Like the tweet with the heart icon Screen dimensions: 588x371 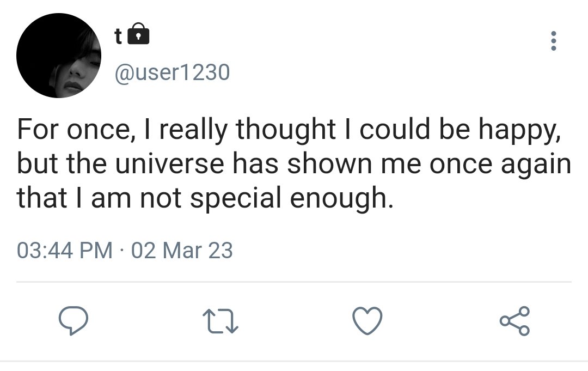click(367, 321)
